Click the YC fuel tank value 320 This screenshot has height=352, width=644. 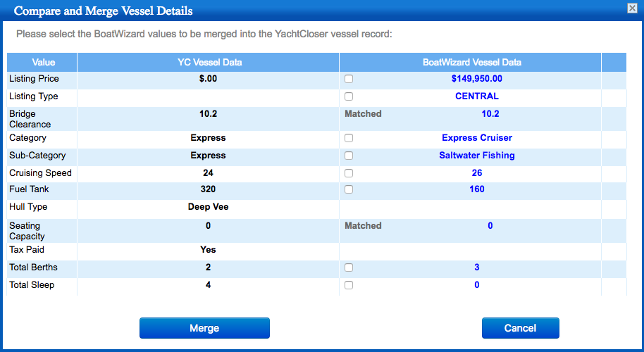pyautogui.click(x=209, y=189)
